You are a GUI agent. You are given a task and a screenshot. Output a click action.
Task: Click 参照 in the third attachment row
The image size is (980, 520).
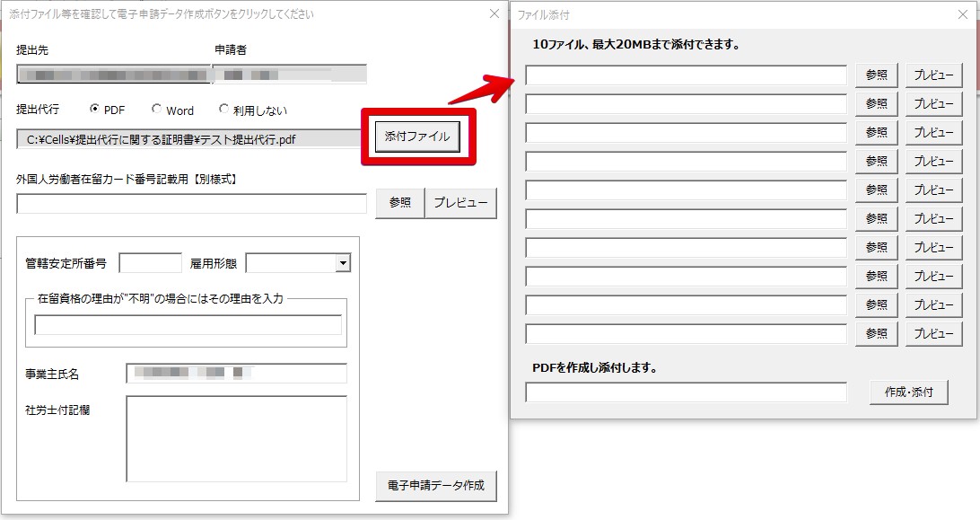coord(876,133)
